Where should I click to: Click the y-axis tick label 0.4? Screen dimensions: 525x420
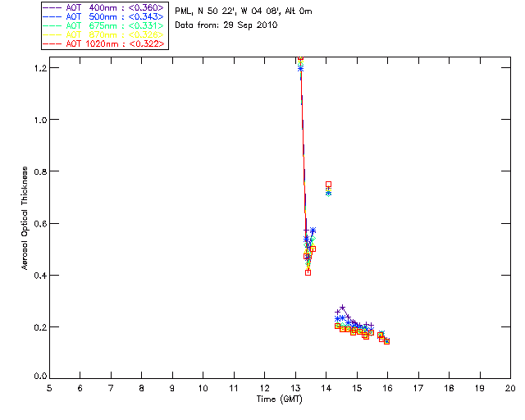pyautogui.click(x=40, y=276)
